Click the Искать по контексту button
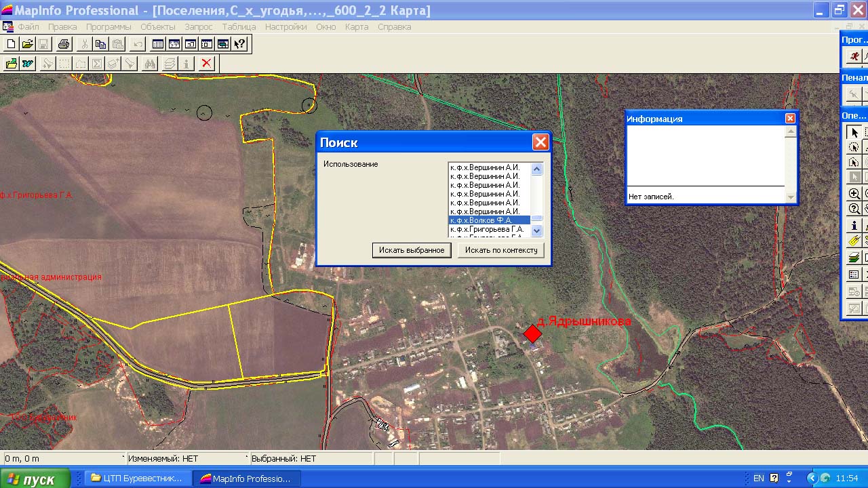 coord(501,250)
